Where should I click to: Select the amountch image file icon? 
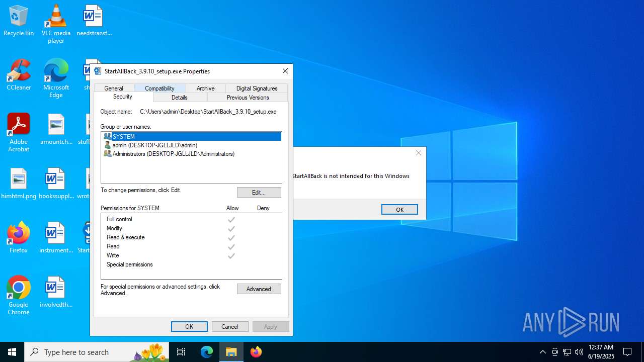pyautogui.click(x=56, y=129)
